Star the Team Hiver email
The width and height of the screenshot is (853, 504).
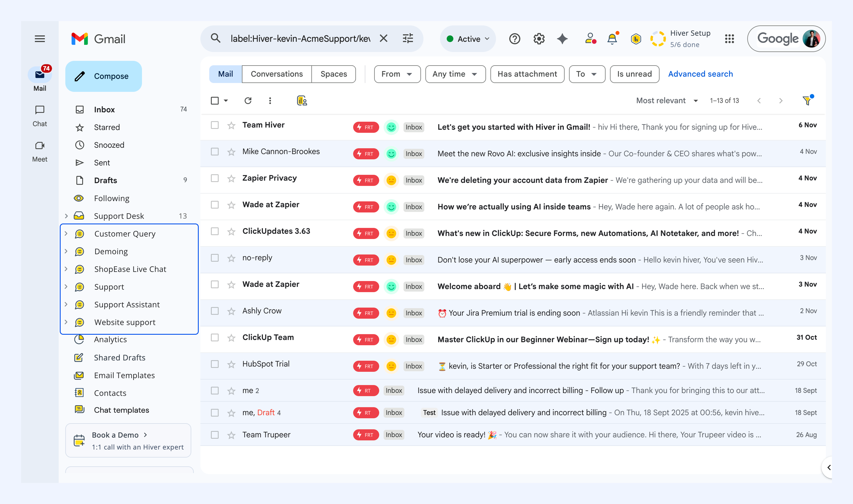click(231, 126)
